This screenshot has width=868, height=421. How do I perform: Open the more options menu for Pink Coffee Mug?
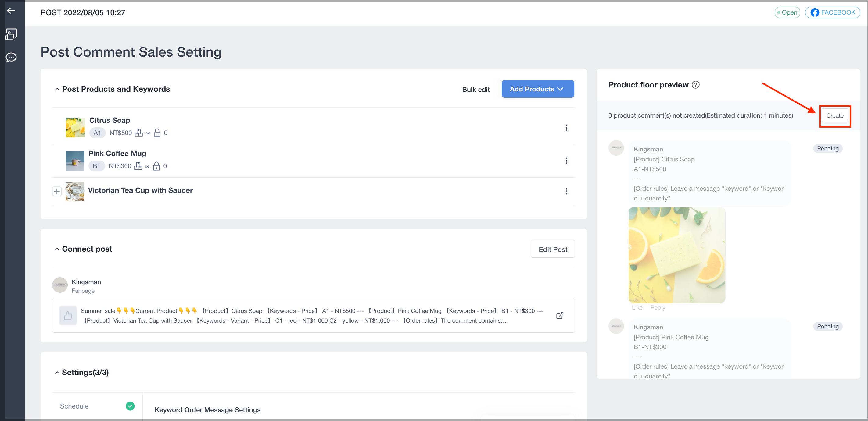click(x=566, y=161)
